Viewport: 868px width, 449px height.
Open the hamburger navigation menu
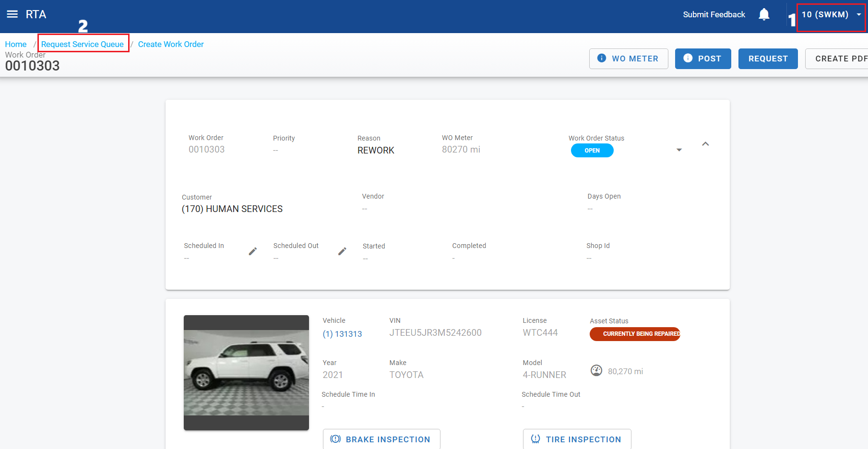point(12,14)
